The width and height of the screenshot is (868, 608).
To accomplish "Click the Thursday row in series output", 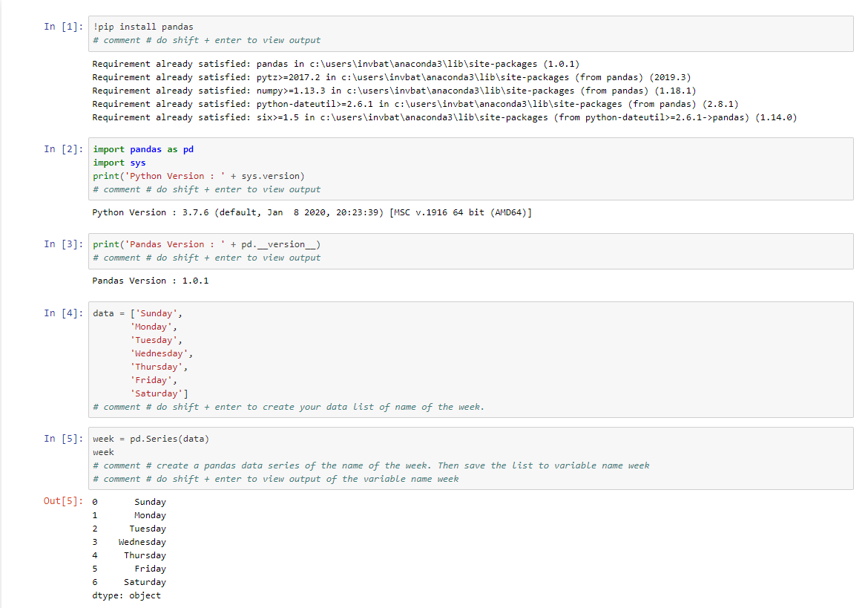I will (145, 555).
